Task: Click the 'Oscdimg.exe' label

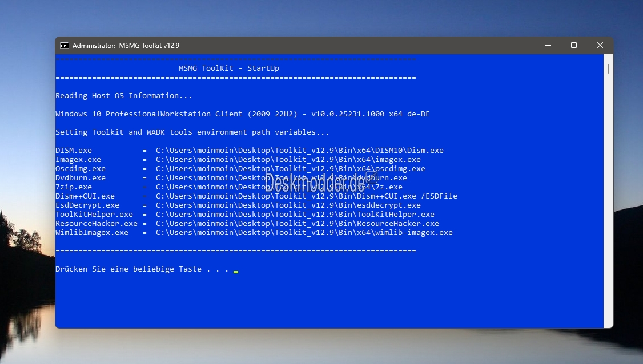Action: 81,169
